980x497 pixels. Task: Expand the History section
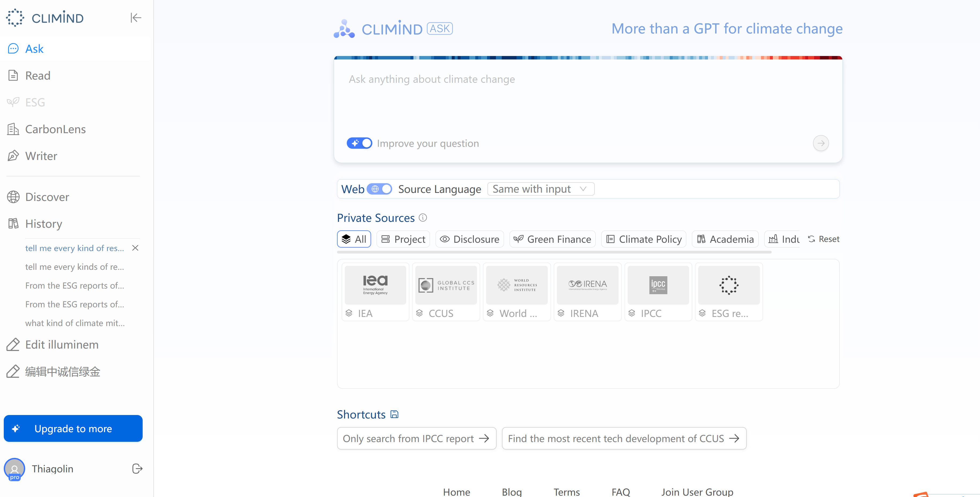43,224
